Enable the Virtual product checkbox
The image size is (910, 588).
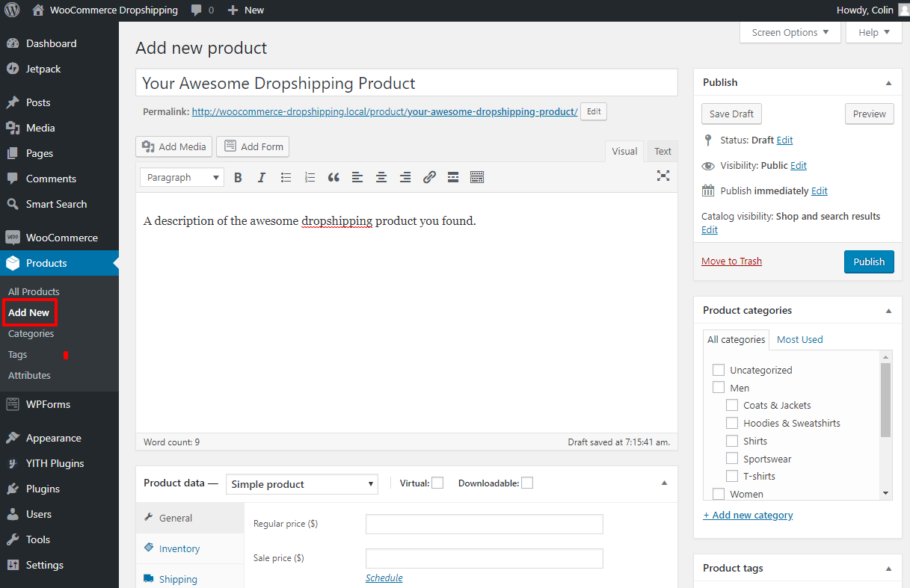pyautogui.click(x=437, y=483)
